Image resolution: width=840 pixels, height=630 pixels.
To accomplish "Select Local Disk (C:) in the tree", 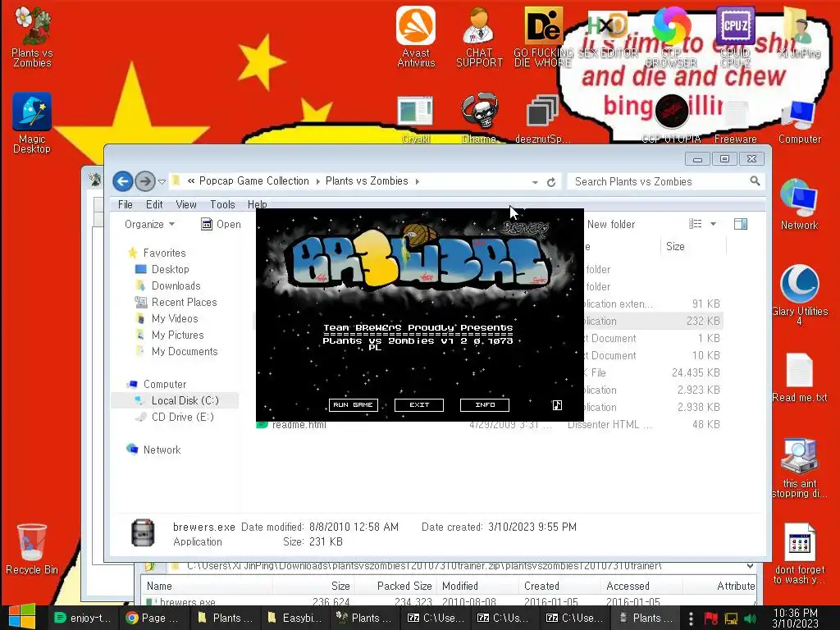I will click(175, 400).
